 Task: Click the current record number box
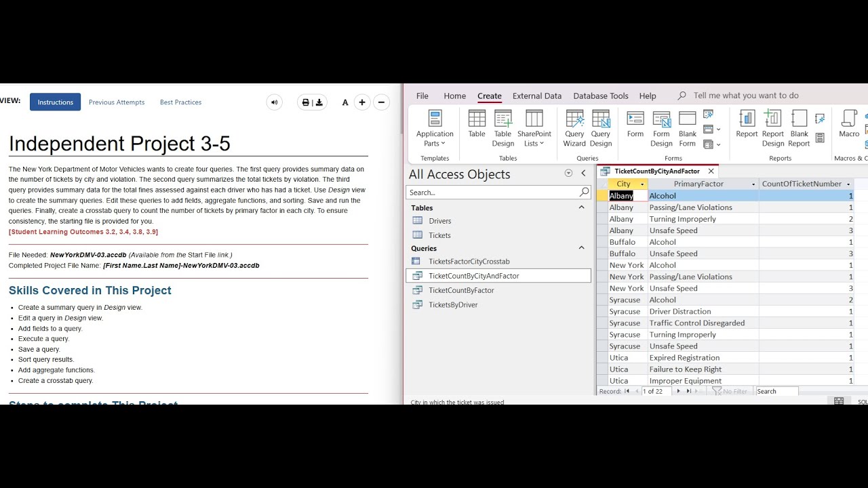coord(655,391)
